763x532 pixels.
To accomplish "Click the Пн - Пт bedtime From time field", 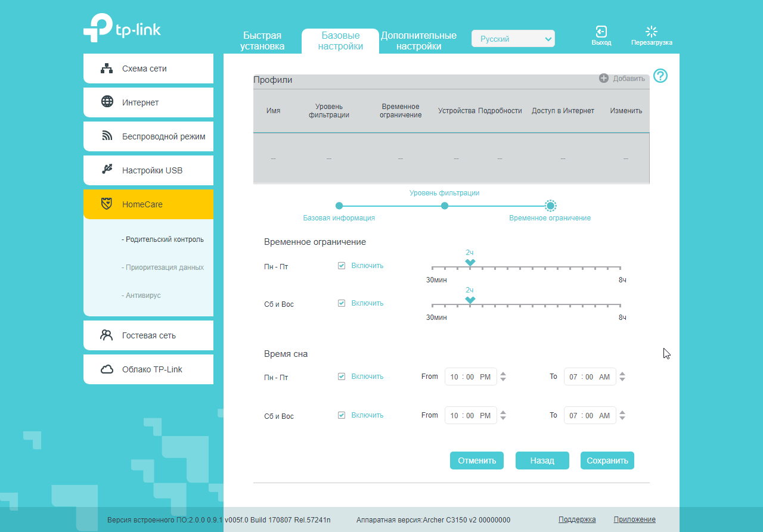I will tap(471, 377).
